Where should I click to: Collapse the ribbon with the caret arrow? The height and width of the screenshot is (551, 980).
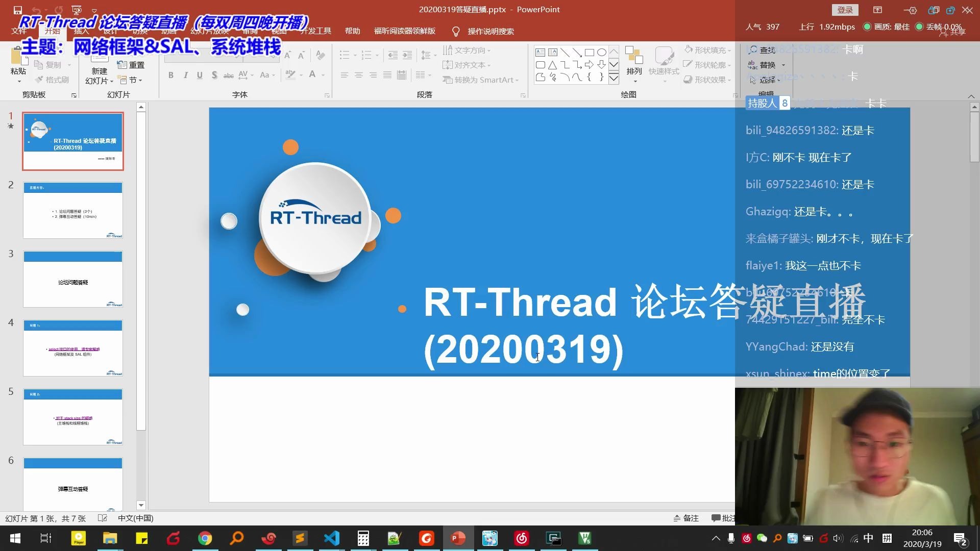tap(971, 96)
